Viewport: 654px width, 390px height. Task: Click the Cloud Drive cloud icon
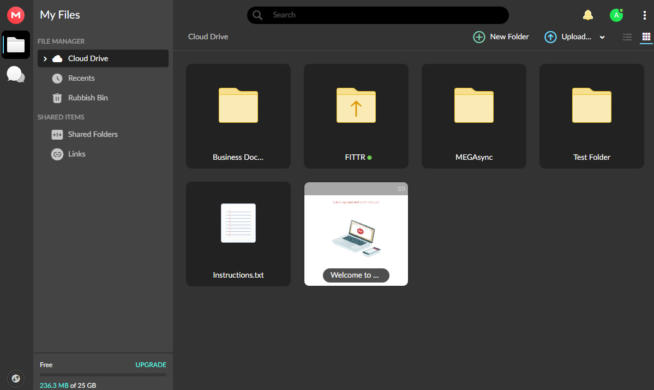pyautogui.click(x=58, y=59)
